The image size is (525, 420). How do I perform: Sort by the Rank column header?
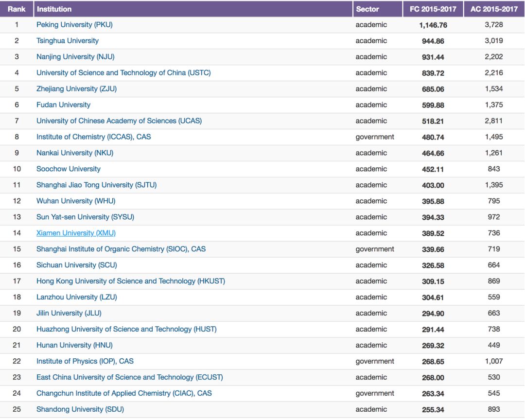pyautogui.click(x=17, y=9)
